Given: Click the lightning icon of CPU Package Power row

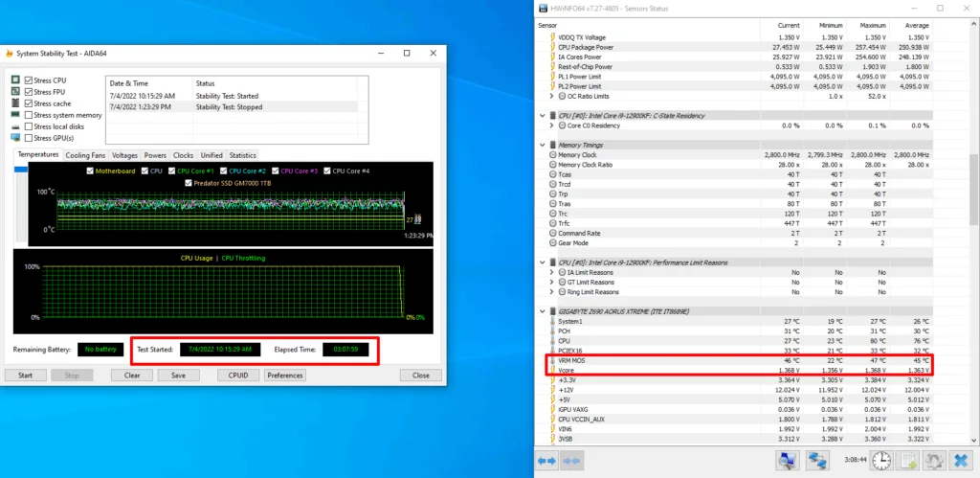Looking at the screenshot, I should 552,47.
